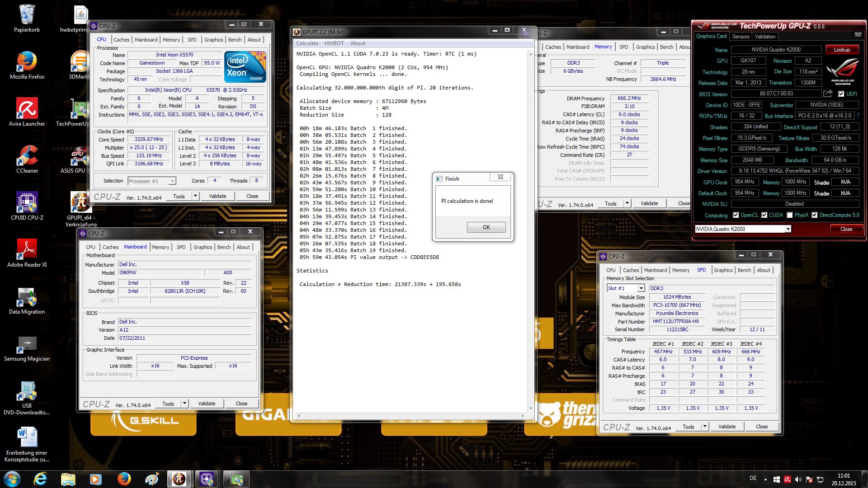Click Close in CPU-Z SPD window
The width and height of the screenshot is (868, 488).
point(762,427)
